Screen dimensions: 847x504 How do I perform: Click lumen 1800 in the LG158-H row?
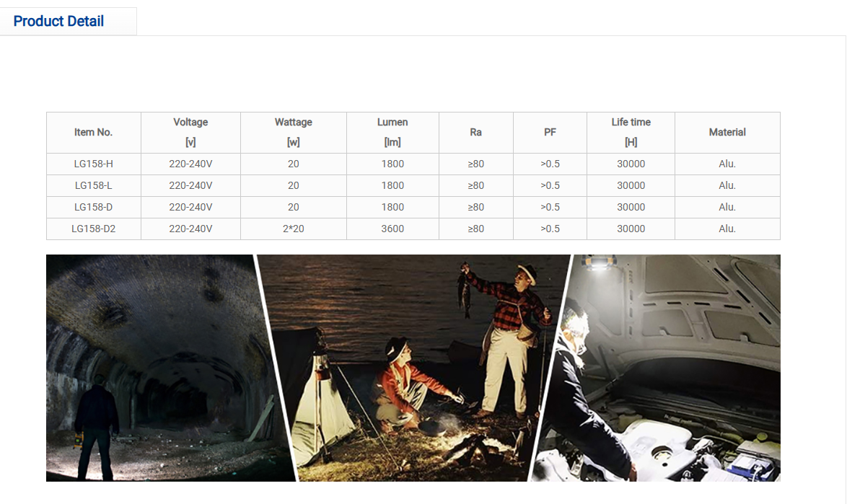(392, 164)
